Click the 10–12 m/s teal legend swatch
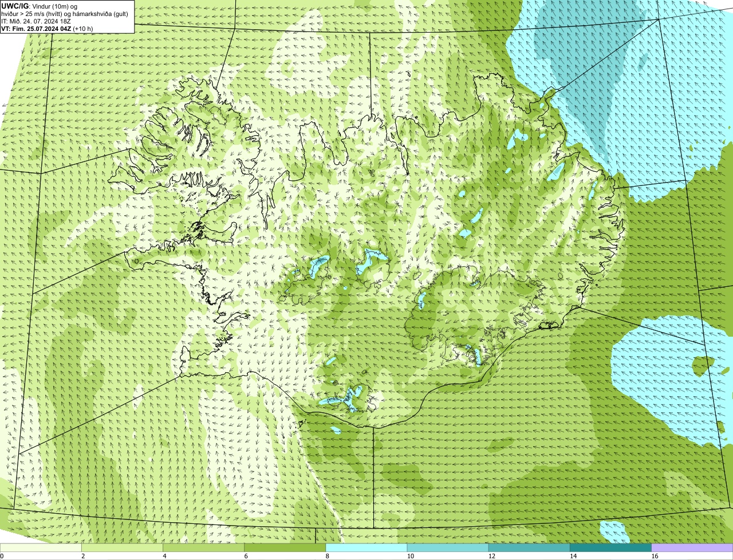 pyautogui.click(x=448, y=548)
